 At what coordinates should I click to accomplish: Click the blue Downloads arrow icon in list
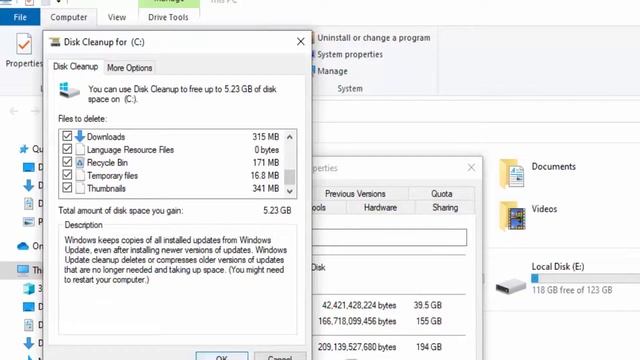80,136
